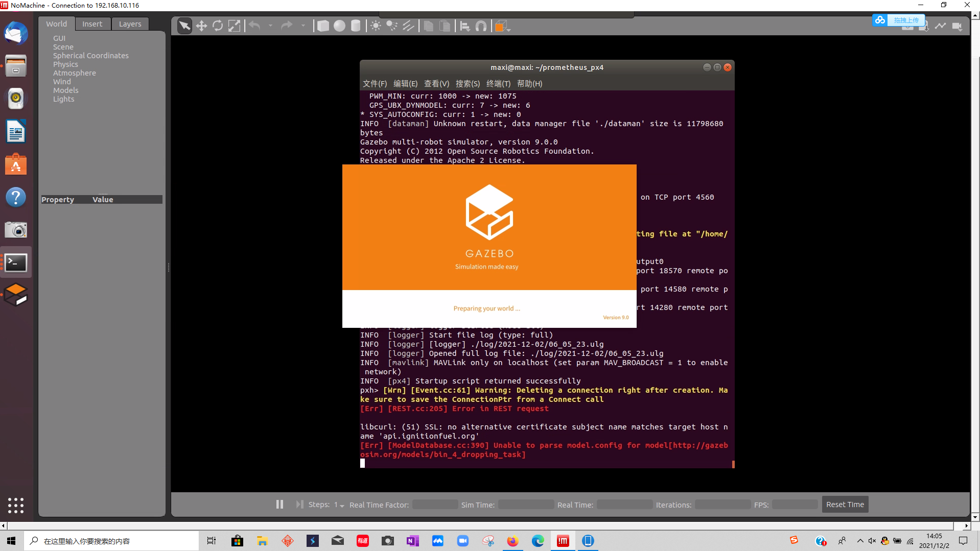Screen dimensions: 980x551
Task: Select Wind in the World tree
Action: [62, 82]
